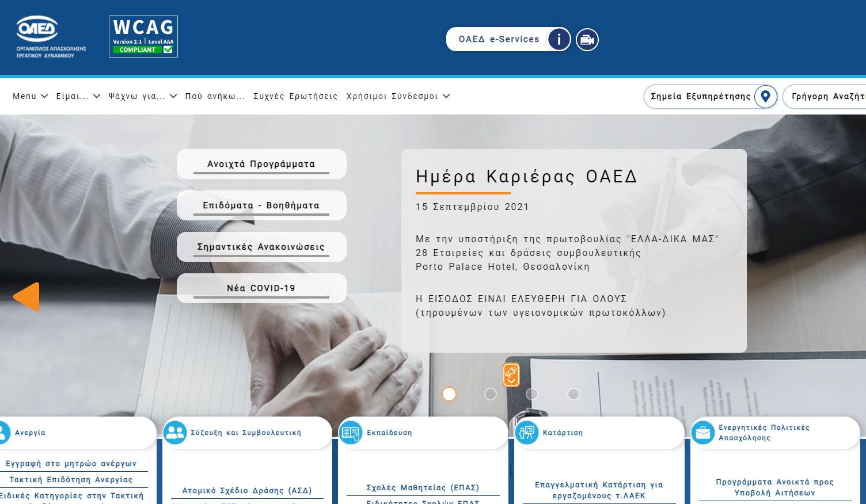Click the orange megaphone announcement icon
The height and width of the screenshot is (504, 866).
tap(511, 375)
